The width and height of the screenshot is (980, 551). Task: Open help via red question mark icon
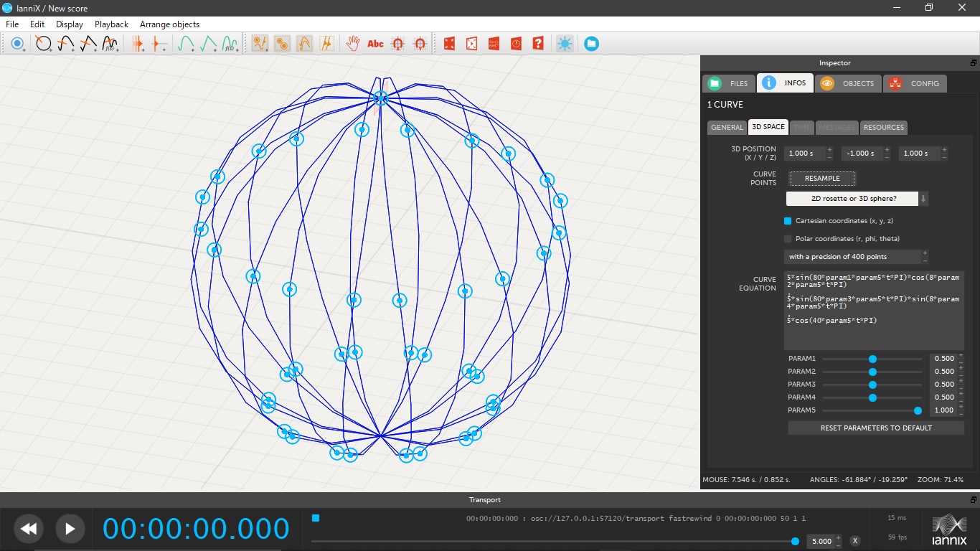(538, 44)
